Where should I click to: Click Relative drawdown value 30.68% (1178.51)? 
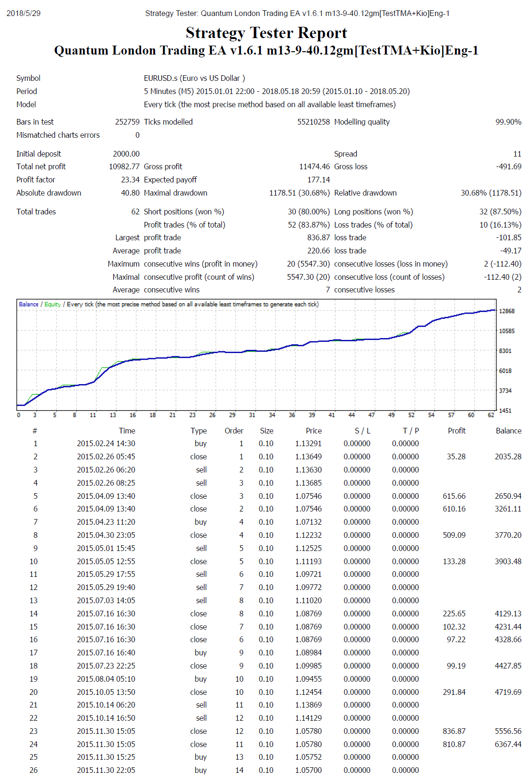tap(491, 193)
